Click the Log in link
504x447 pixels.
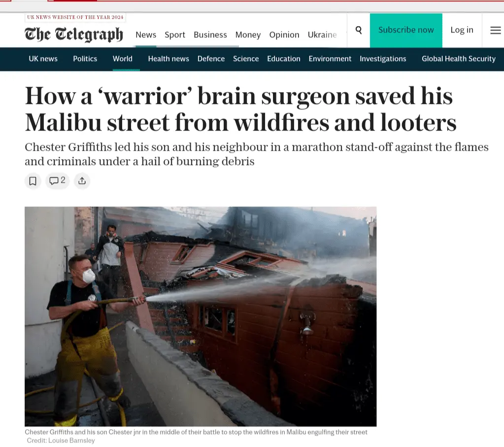tap(462, 30)
